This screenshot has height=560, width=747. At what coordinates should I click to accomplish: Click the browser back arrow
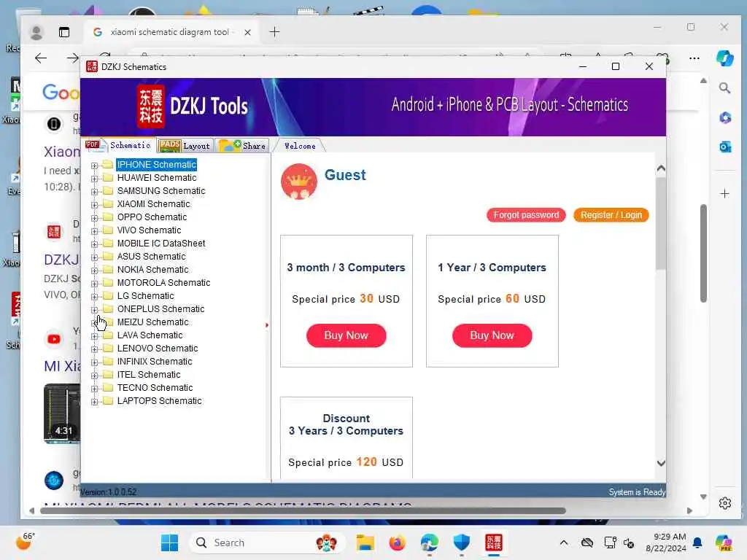(41, 58)
